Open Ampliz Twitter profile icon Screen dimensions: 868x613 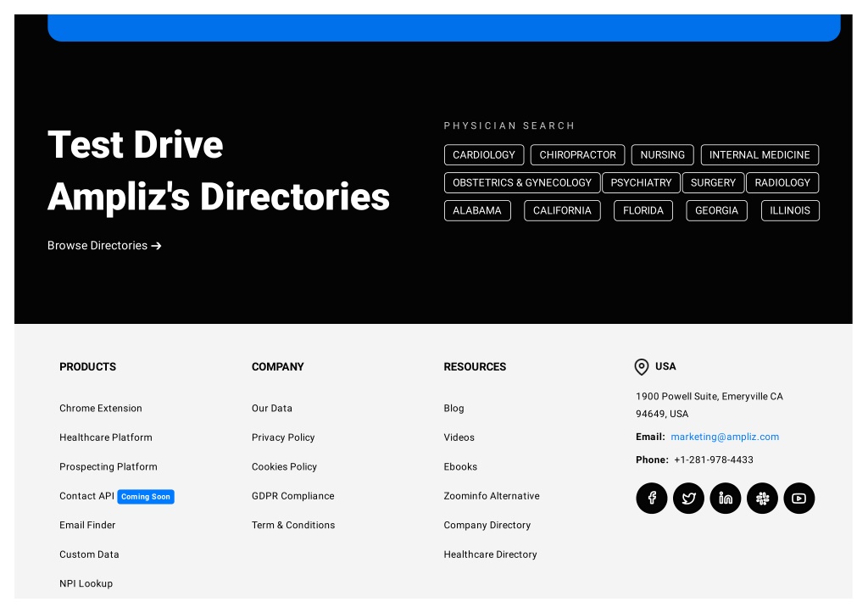[688, 499]
